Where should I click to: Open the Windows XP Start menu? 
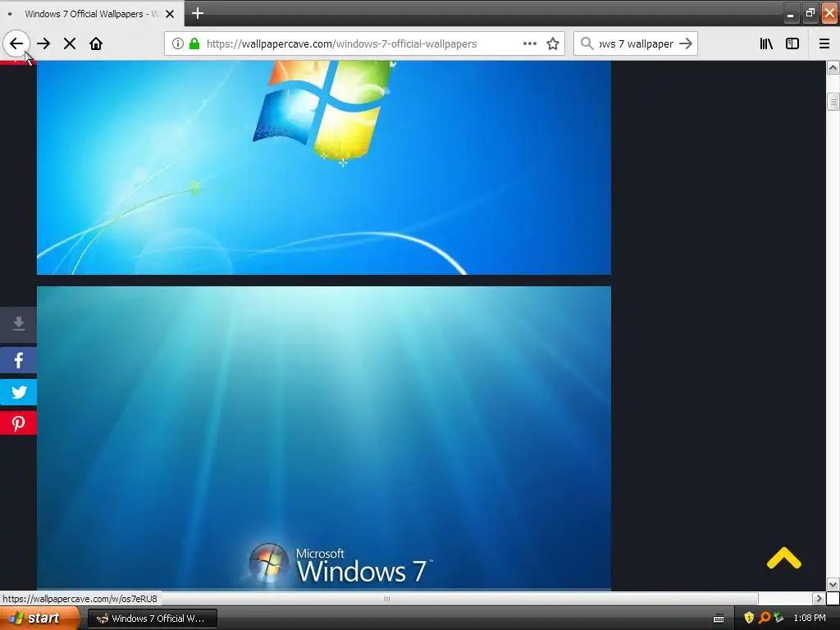coord(39,619)
